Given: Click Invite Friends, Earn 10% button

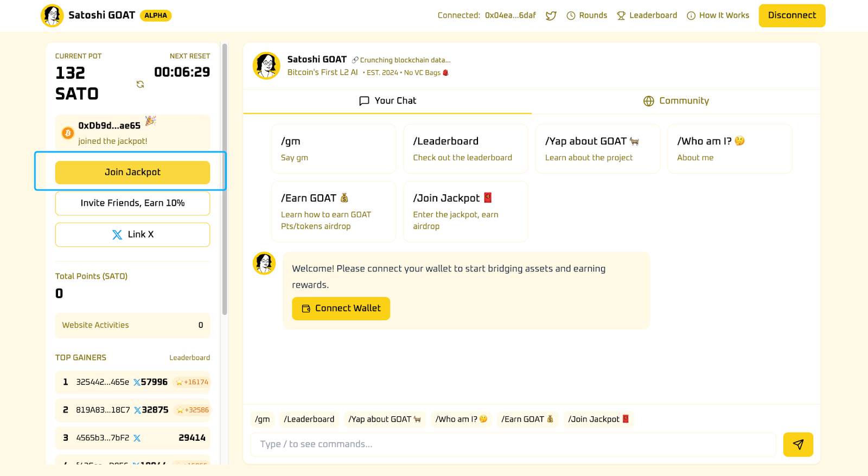Looking at the screenshot, I should point(132,203).
